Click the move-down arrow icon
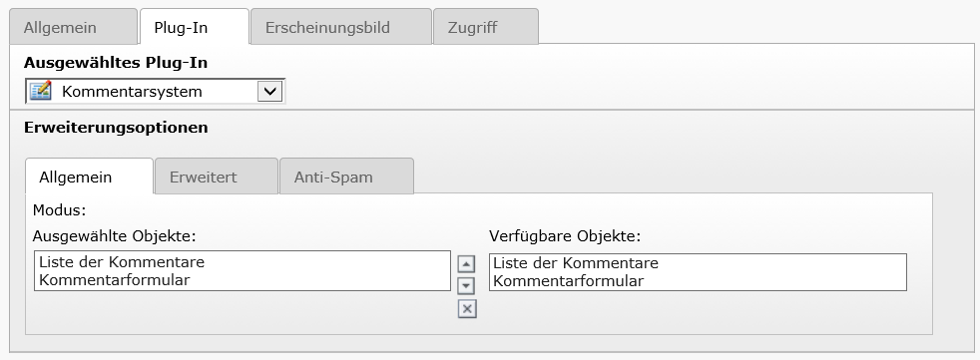Screen dimensions: 980x360 [466, 286]
